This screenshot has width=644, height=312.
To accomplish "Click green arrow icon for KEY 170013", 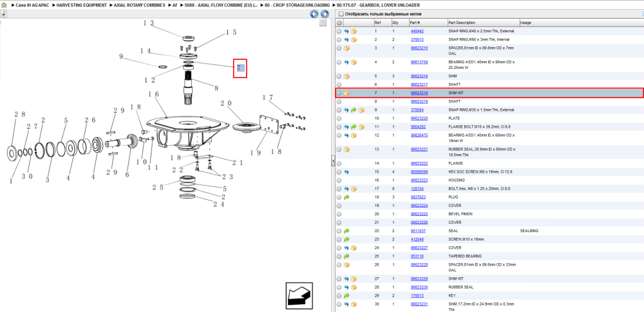I will [x=346, y=295].
